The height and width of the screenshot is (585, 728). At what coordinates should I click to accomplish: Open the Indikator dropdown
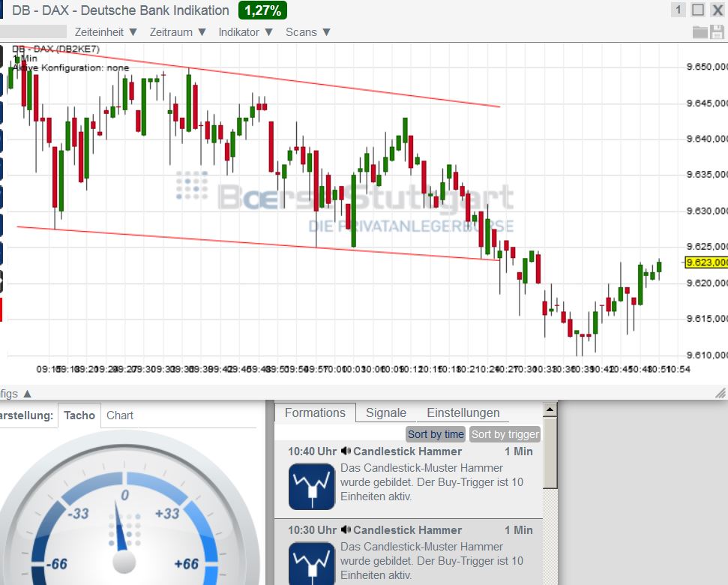[247, 31]
